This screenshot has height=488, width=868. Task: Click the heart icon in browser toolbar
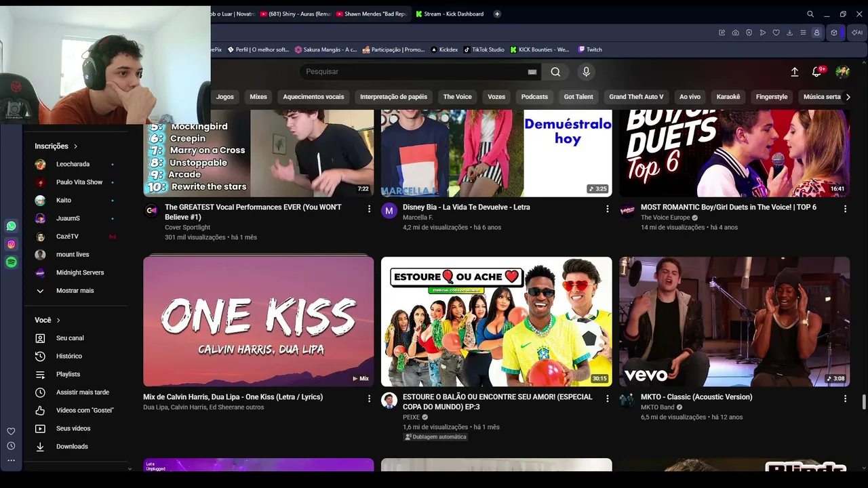776,33
